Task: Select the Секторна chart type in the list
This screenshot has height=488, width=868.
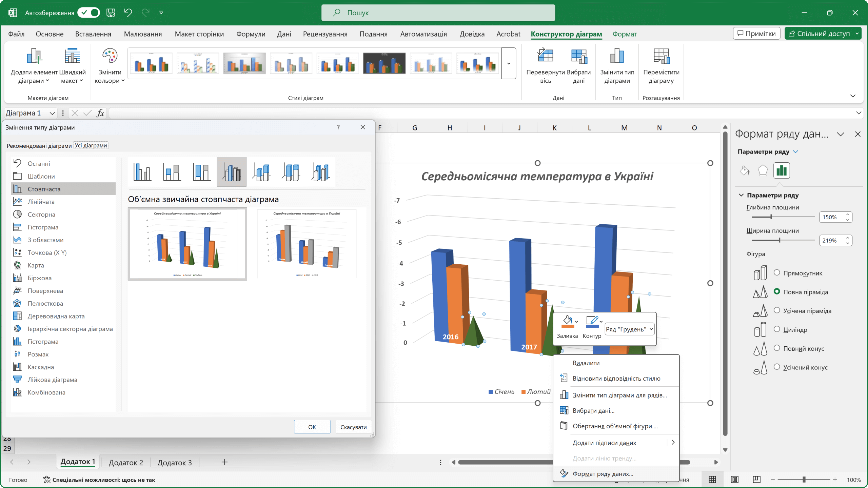Action: coord(41,215)
